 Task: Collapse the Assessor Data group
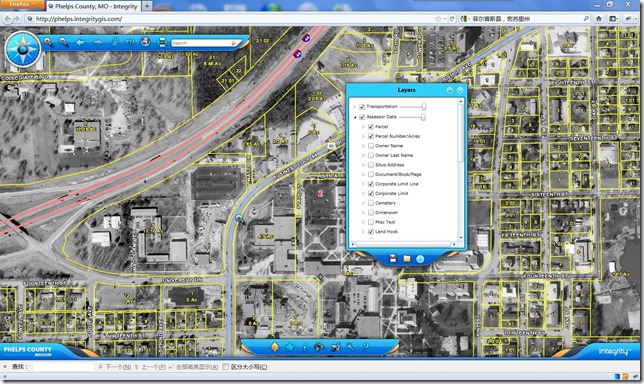click(x=354, y=117)
